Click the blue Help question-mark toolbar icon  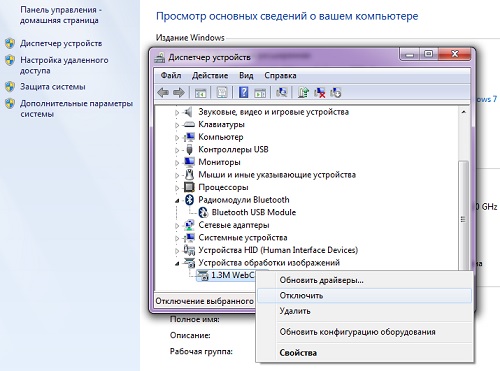coord(244,92)
